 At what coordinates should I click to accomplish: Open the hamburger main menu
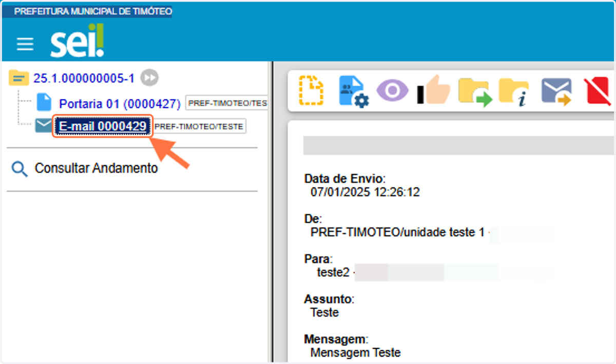click(25, 44)
